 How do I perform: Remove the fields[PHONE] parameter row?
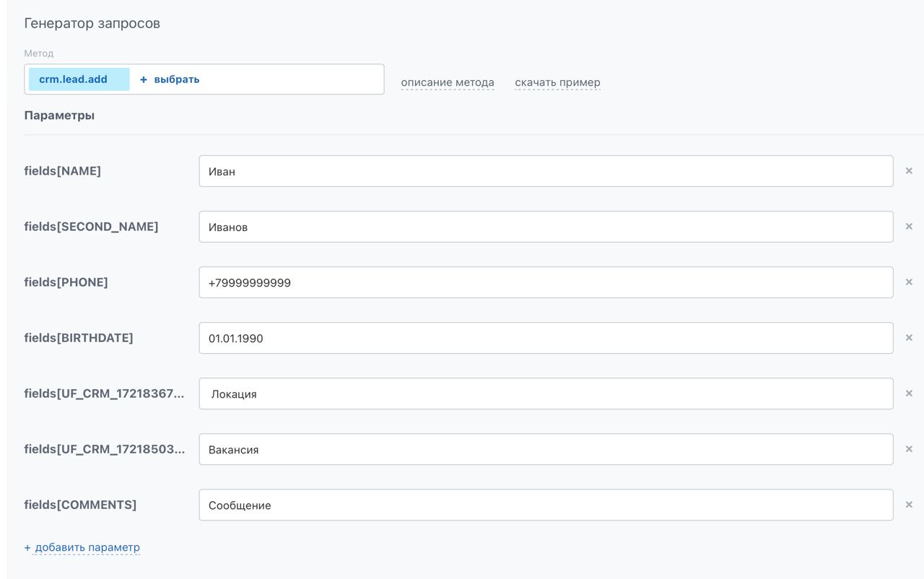pos(909,282)
